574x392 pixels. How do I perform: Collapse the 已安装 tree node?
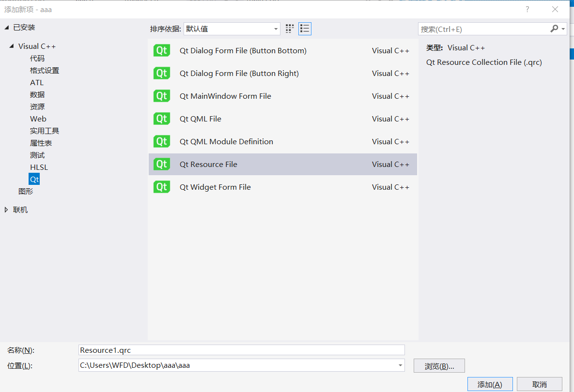7,28
